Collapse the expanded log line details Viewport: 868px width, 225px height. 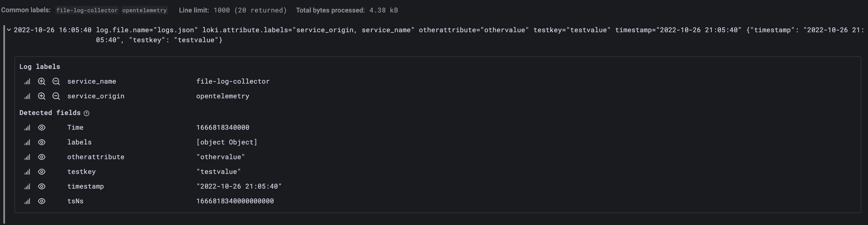click(x=8, y=30)
